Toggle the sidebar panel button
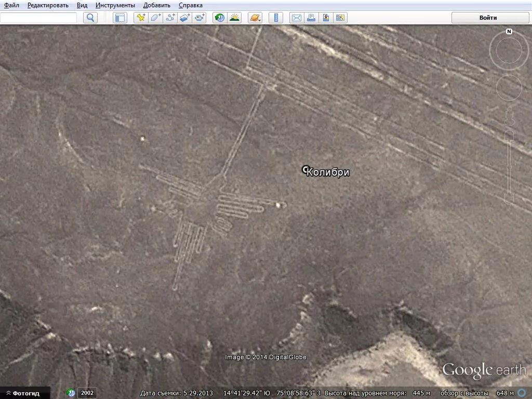Viewport: 532px width, 399px height. (x=120, y=18)
